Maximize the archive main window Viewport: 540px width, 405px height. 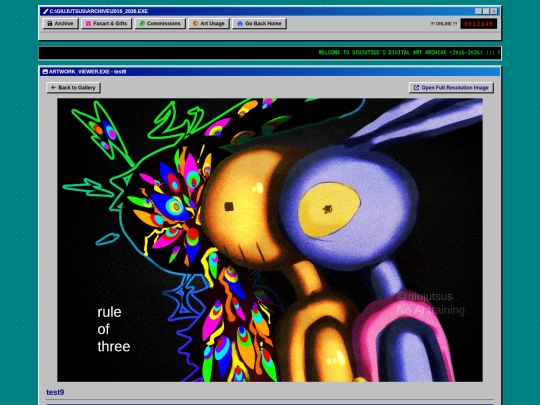(486, 11)
